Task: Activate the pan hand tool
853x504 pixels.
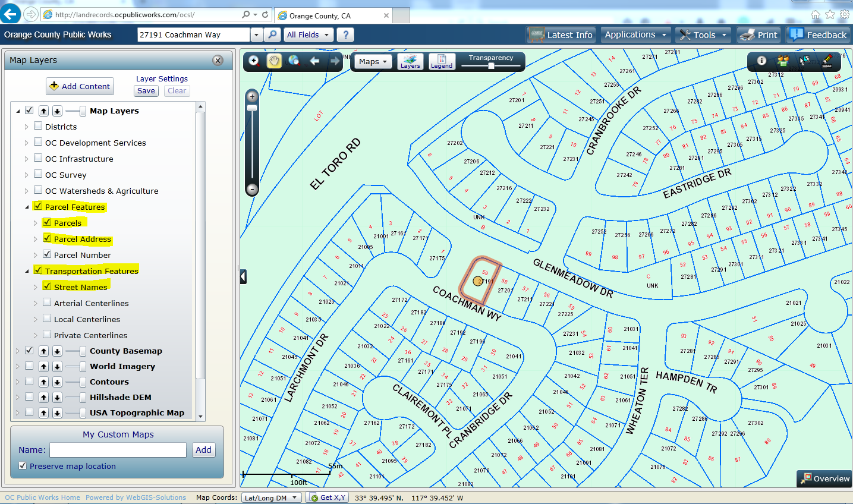Action: (x=274, y=61)
